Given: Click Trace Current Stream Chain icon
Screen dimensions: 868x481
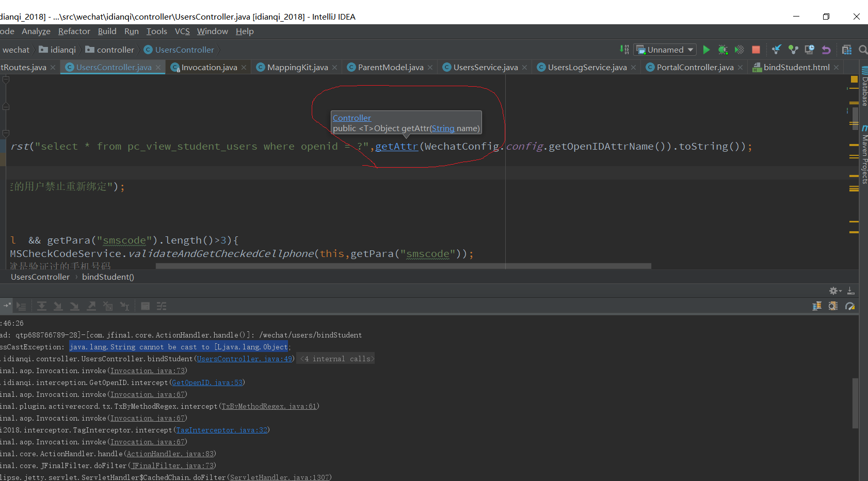Looking at the screenshot, I should tap(162, 306).
